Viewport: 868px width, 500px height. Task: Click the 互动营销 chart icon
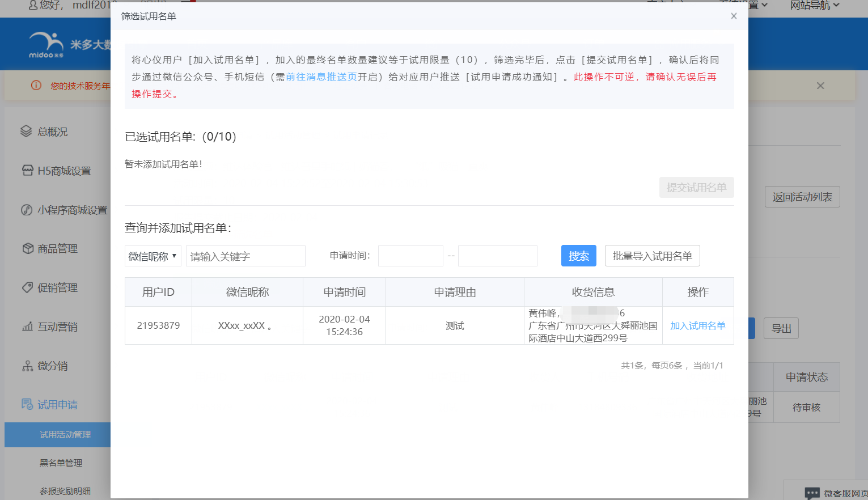27,327
